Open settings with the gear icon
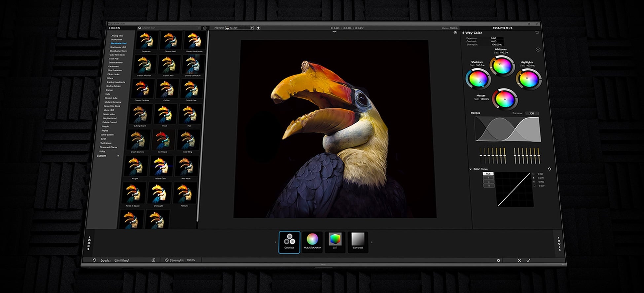 click(x=498, y=260)
